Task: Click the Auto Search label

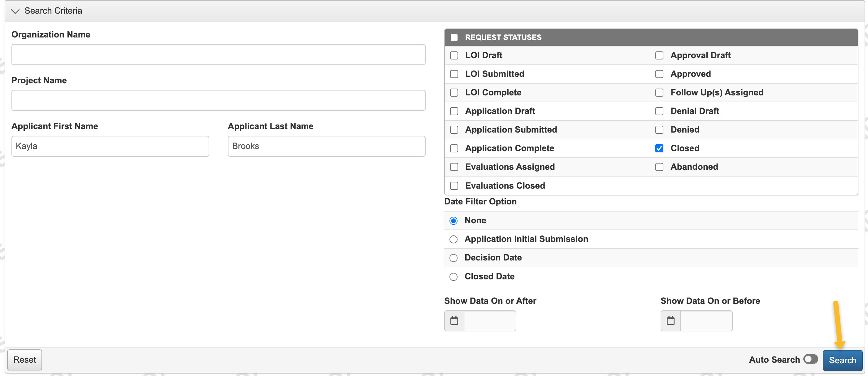Action: [x=774, y=360]
